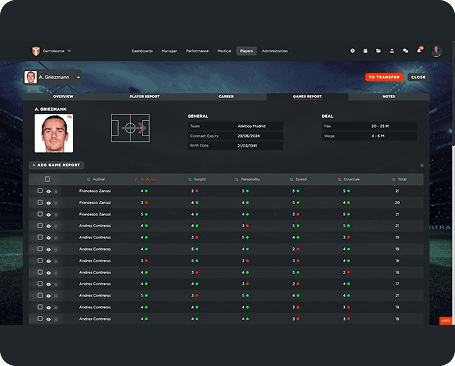
Task: Click the plus add icon in top bar
Action: 352,51
